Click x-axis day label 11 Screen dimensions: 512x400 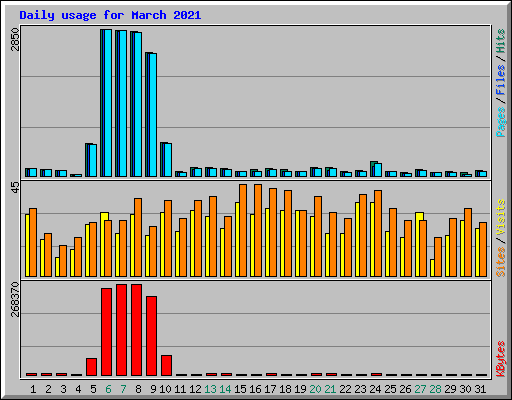coord(180,389)
